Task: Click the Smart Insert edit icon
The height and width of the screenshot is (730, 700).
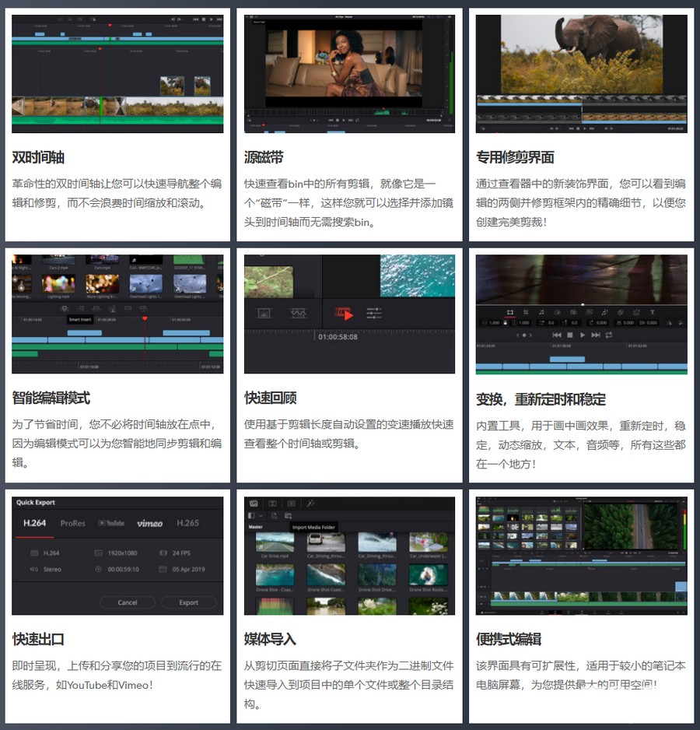Action: point(65,308)
